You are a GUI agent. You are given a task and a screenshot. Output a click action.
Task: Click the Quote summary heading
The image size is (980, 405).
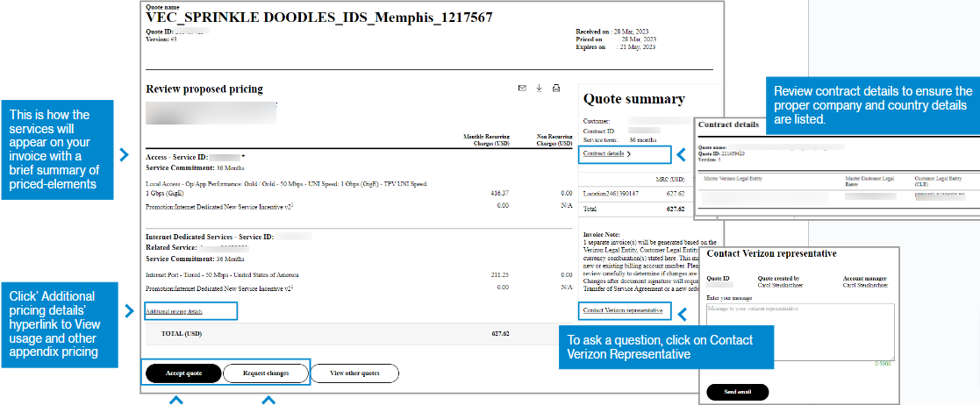(x=633, y=100)
